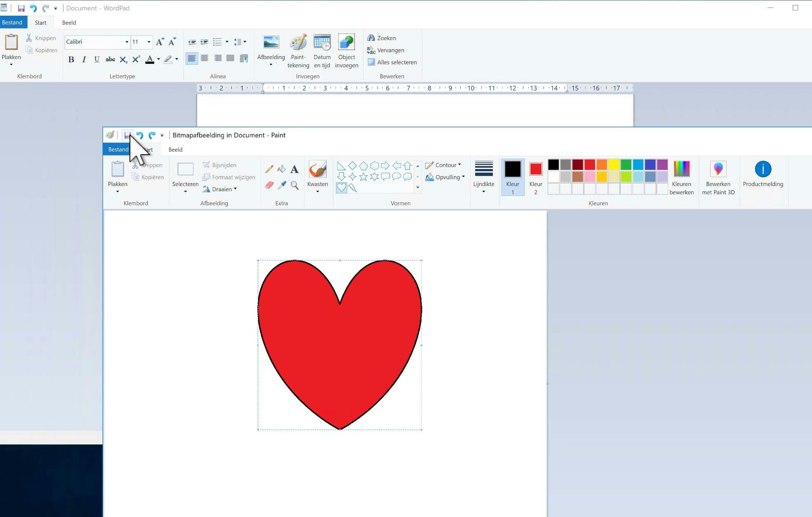The height and width of the screenshot is (517, 812).
Task: Open the Calibri font family dropdown
Action: point(127,42)
